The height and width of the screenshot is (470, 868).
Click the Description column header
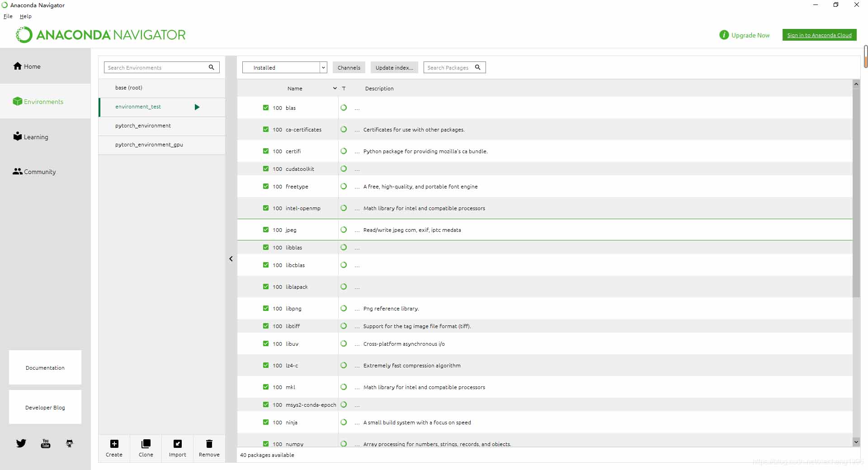click(x=379, y=88)
